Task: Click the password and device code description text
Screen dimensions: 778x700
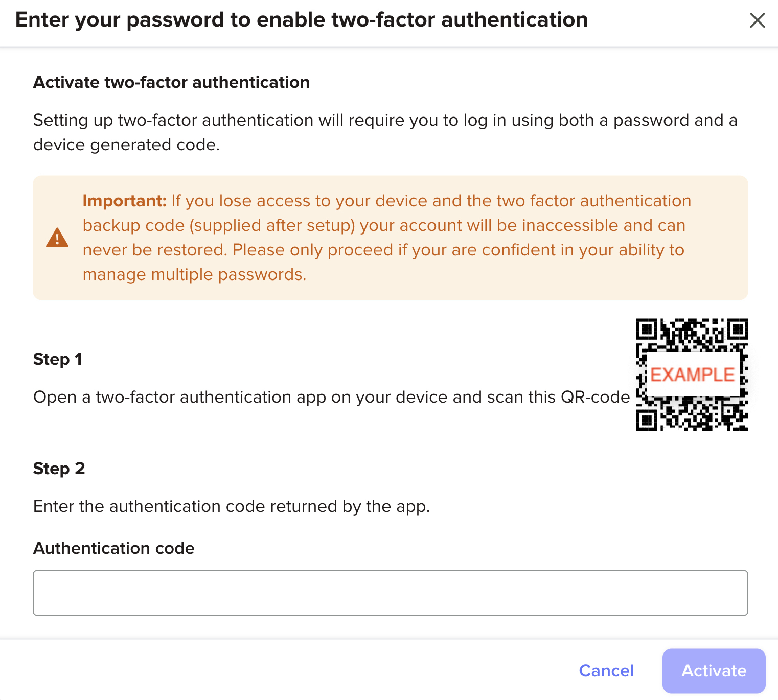Action: [x=385, y=132]
